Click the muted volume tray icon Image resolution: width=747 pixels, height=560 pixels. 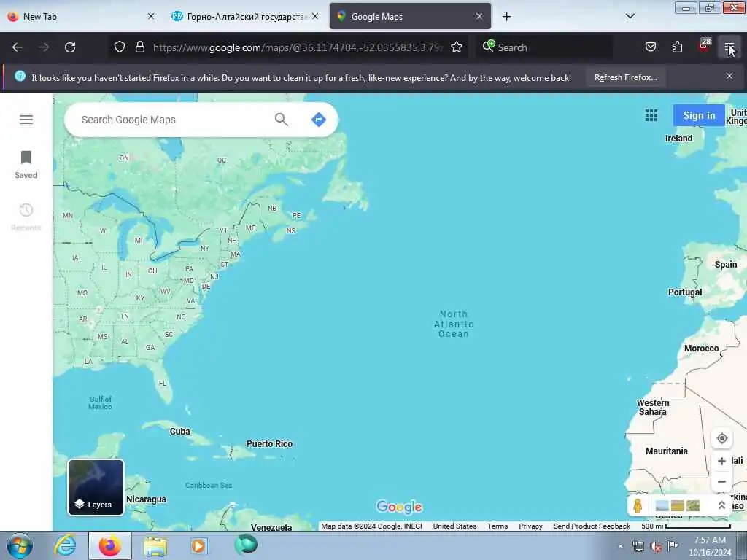[x=656, y=547]
